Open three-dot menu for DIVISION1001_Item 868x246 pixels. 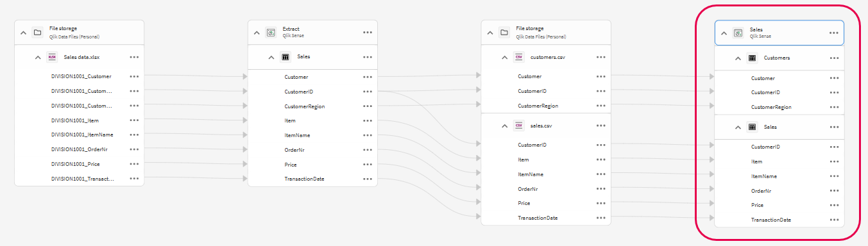click(x=134, y=120)
